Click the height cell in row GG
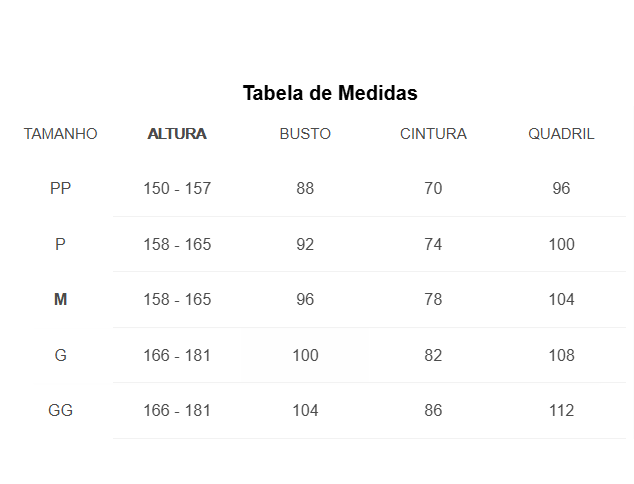This screenshot has width=634, height=484. point(177,410)
